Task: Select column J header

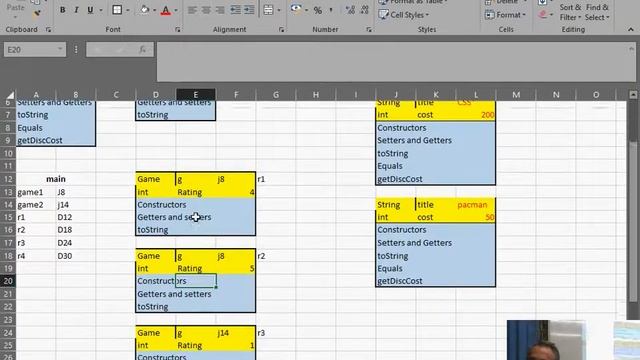Action: [x=396, y=95]
